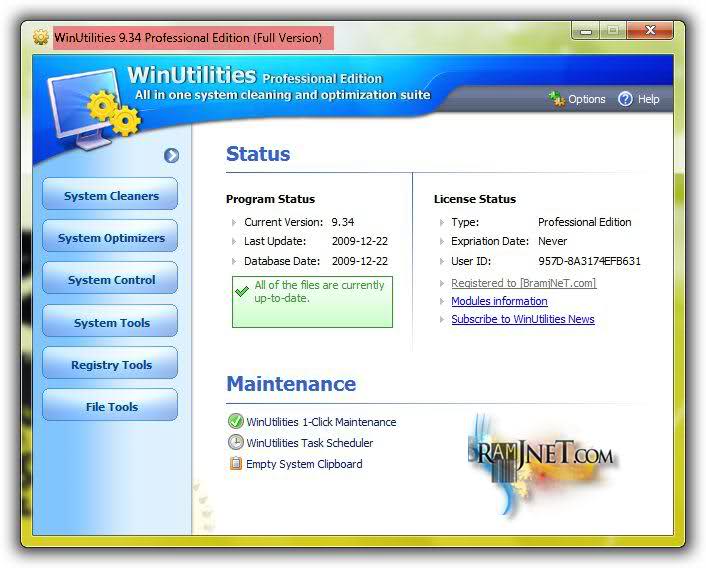
Task: Click the Expriation Date value Never
Action: pos(552,241)
